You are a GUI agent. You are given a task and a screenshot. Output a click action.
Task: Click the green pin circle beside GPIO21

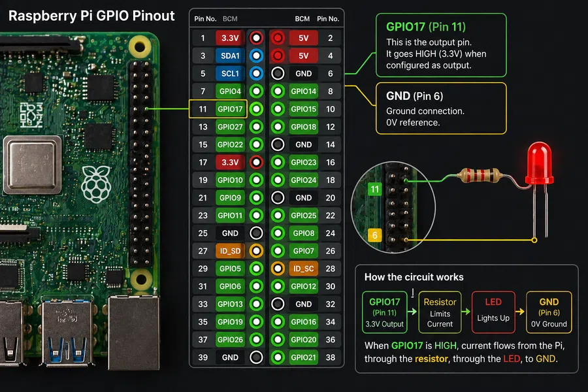tap(278, 357)
